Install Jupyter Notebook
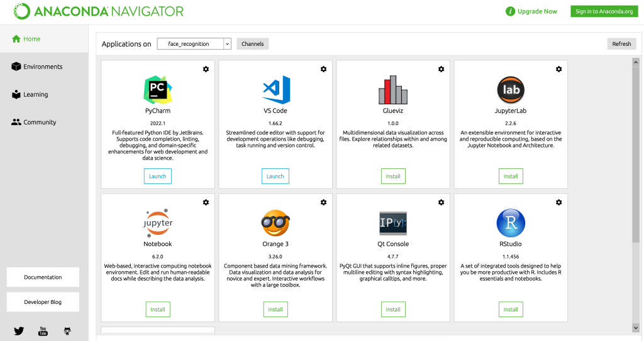 (x=158, y=310)
